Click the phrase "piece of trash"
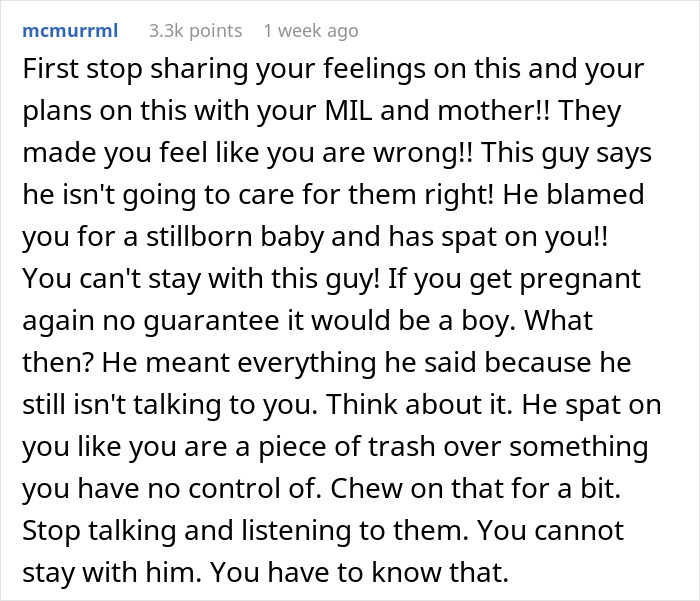Screen dimensions: 700x601 pos(347,447)
